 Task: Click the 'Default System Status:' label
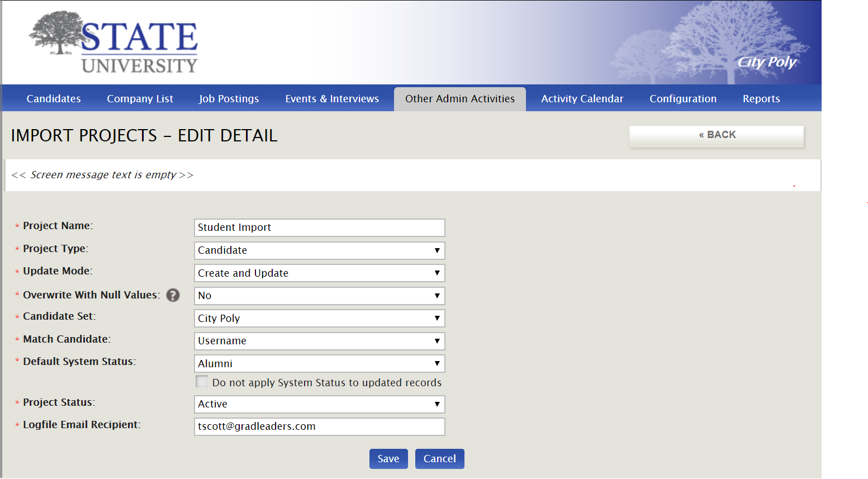click(x=79, y=362)
